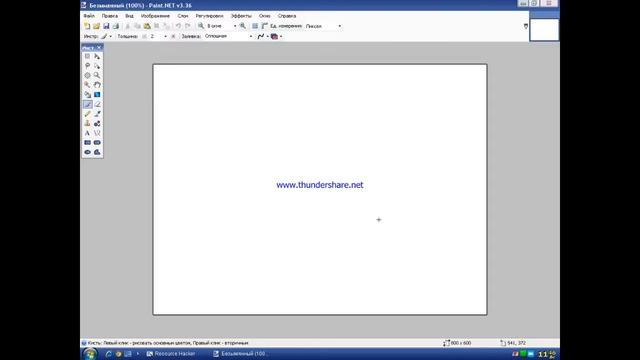Select the Line/Curve tool
Image resolution: width=640 pixels, height=360 pixels.
[97, 133]
